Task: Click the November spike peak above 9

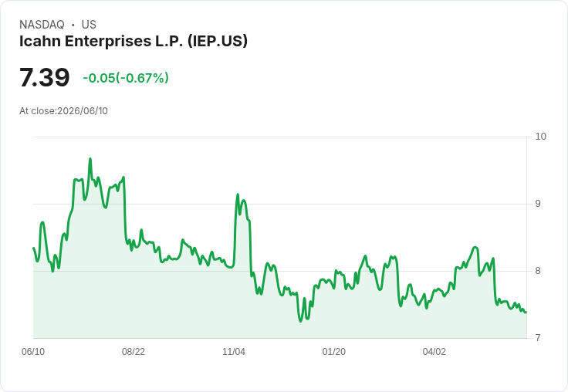Action: [x=238, y=194]
